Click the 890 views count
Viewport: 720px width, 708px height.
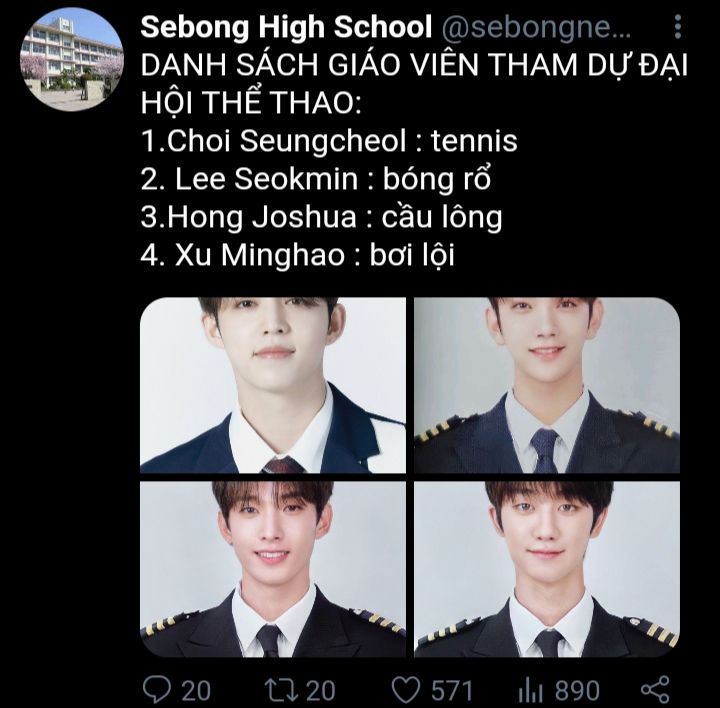[x=577, y=691]
